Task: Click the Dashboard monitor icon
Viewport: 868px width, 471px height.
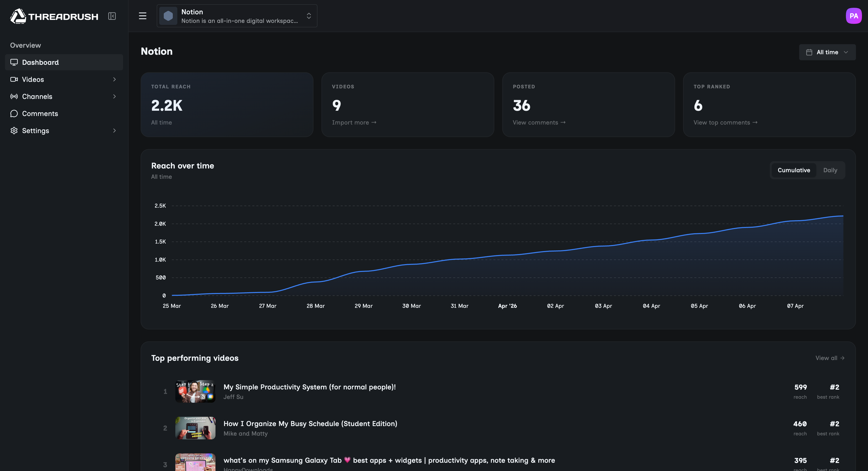Action: [14, 62]
